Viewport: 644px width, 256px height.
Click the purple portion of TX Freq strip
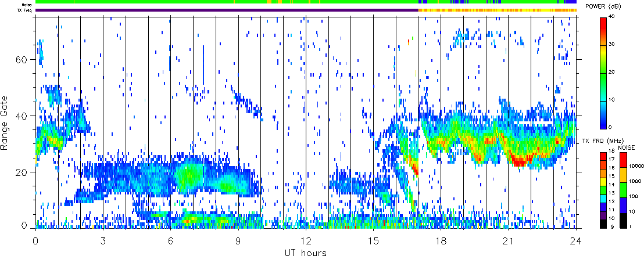[x=227, y=10]
